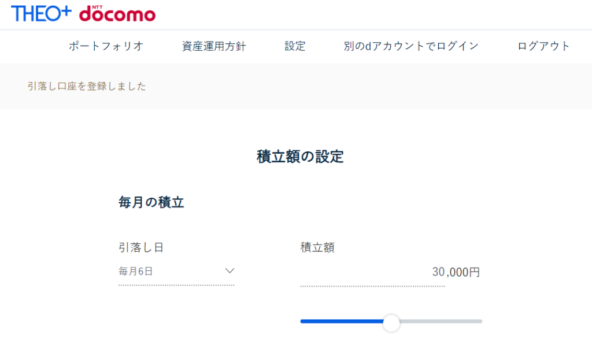This screenshot has width=592, height=364.
Task: Click the dotted underline beneath 毎月6日
Action: [x=176, y=285]
